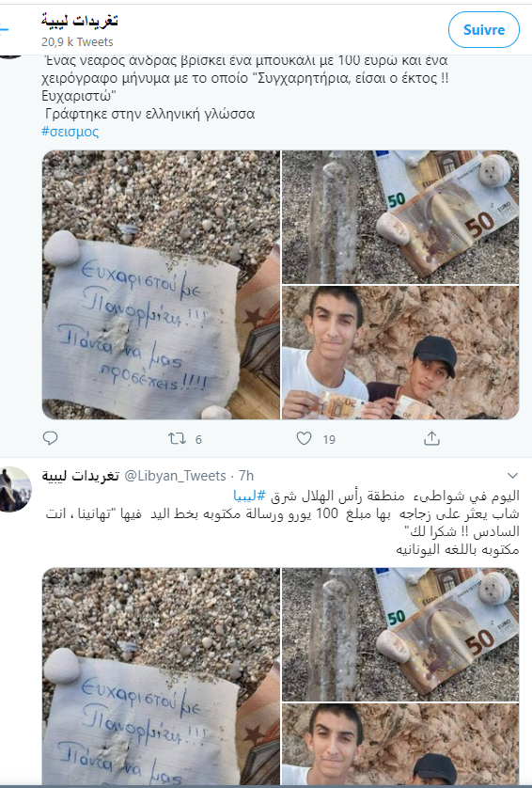
Task: Like the tweet showing 19 likes
Action: click(304, 439)
